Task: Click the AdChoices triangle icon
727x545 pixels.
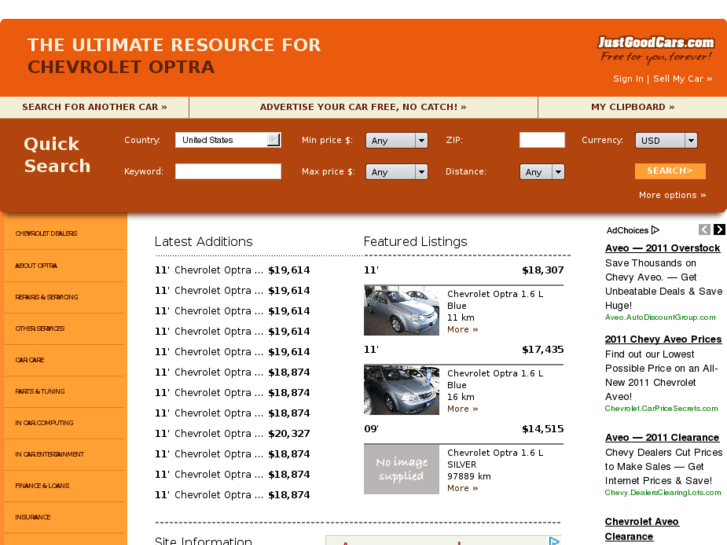Action: click(655, 230)
